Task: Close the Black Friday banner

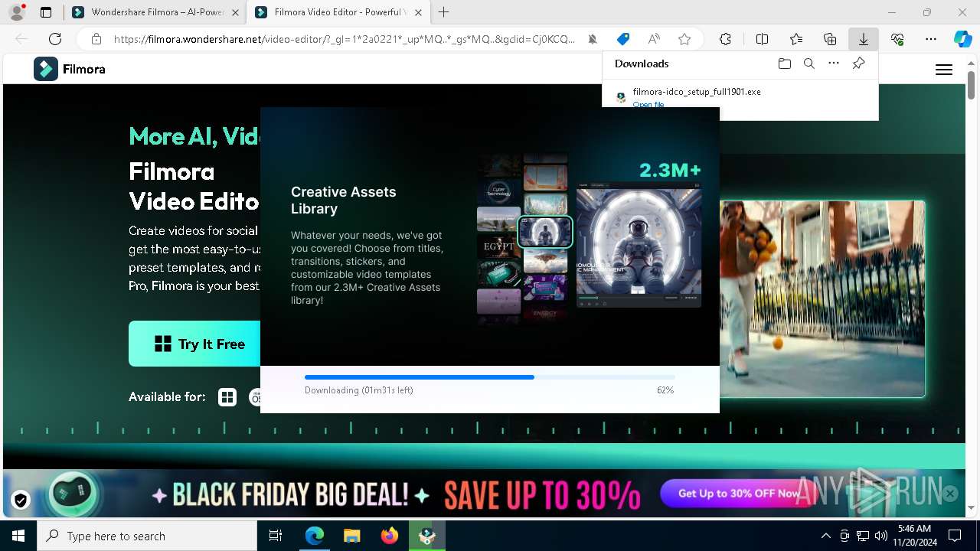Action: 950,494
